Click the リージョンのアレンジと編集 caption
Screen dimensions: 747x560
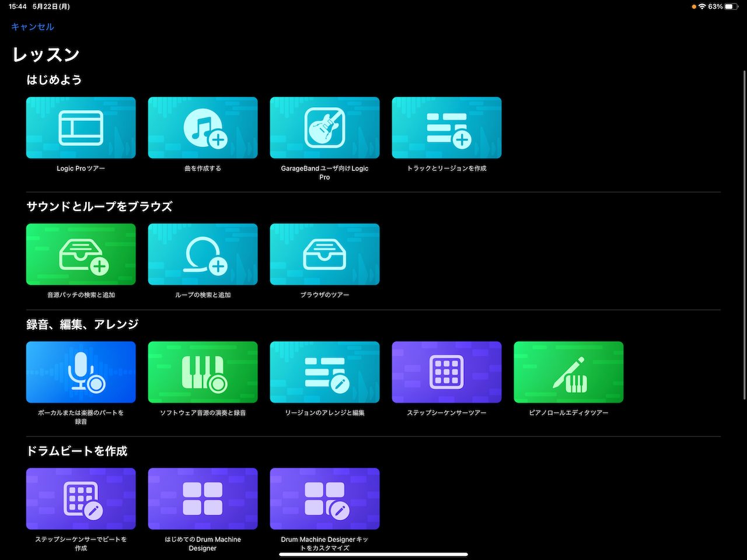click(x=324, y=413)
